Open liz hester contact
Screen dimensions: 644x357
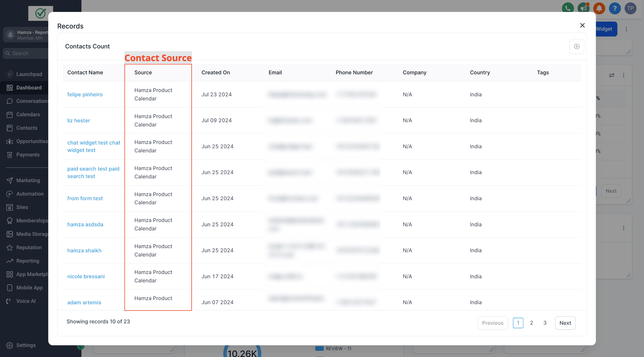78,120
